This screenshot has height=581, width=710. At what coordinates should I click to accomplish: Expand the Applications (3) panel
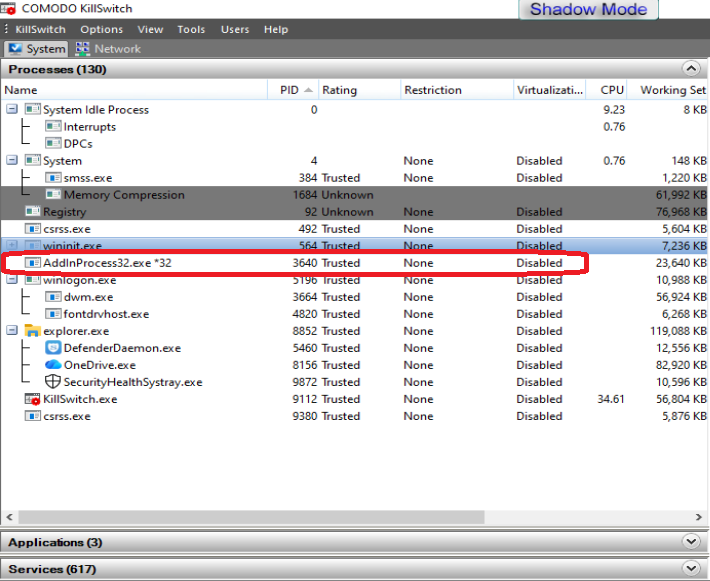[x=691, y=542]
